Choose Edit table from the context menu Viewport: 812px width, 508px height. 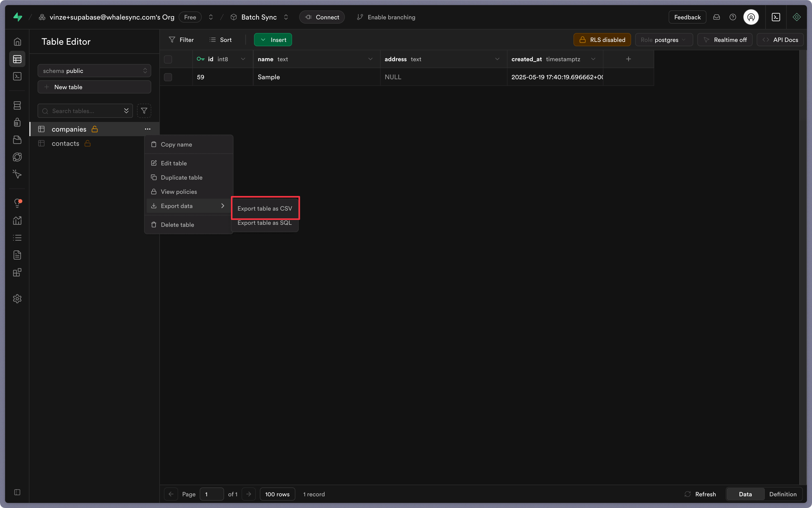(x=189, y=163)
